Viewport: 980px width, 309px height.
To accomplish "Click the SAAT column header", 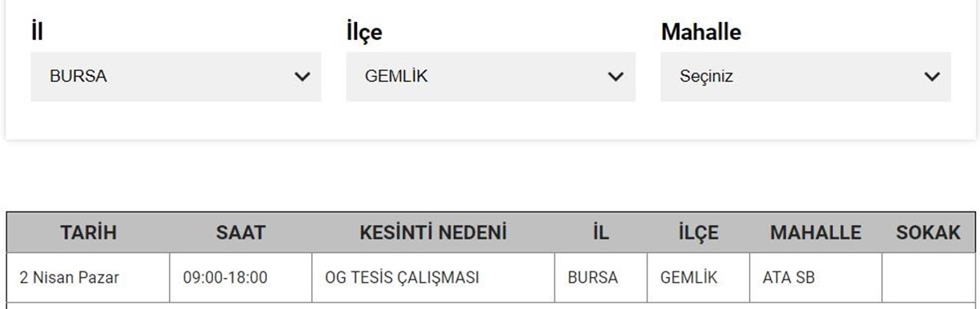I will tap(241, 233).
